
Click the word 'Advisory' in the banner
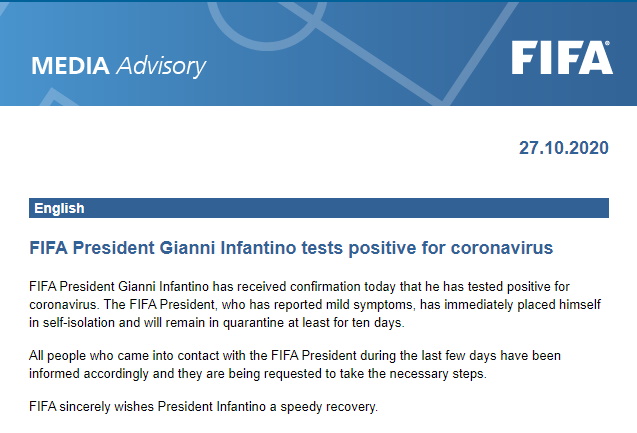tap(161, 67)
